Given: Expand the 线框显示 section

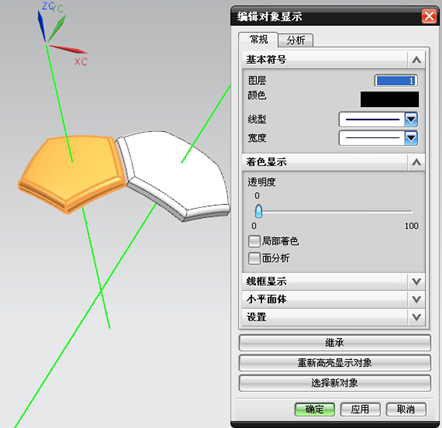Looking at the screenshot, I should [416, 282].
